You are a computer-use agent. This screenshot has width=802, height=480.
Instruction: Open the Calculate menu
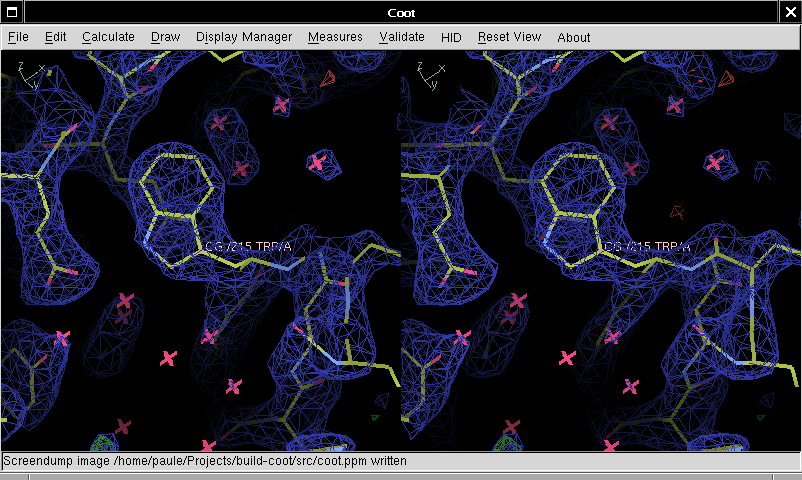[x=108, y=37]
